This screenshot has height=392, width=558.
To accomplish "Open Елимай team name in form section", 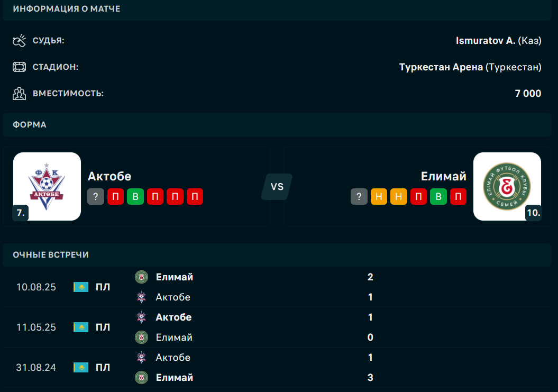I will point(444,176).
